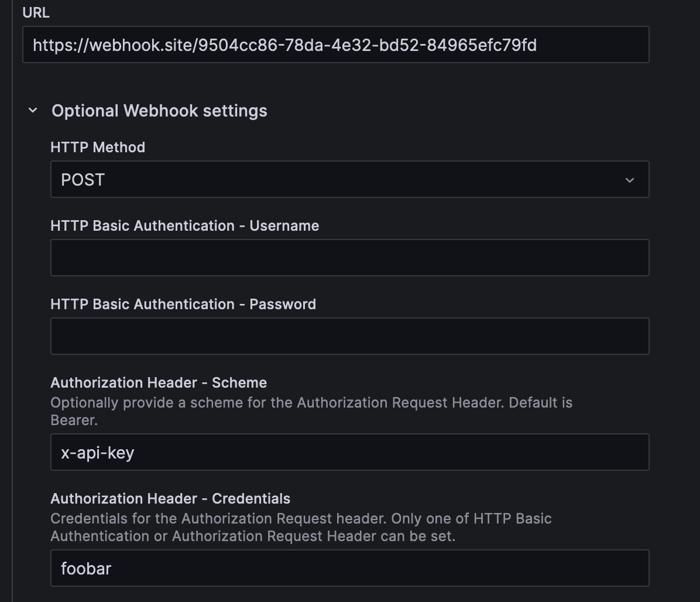Viewport: 700px width, 602px height.
Task: Click the Optional Webhook settings heading
Action: 159,110
